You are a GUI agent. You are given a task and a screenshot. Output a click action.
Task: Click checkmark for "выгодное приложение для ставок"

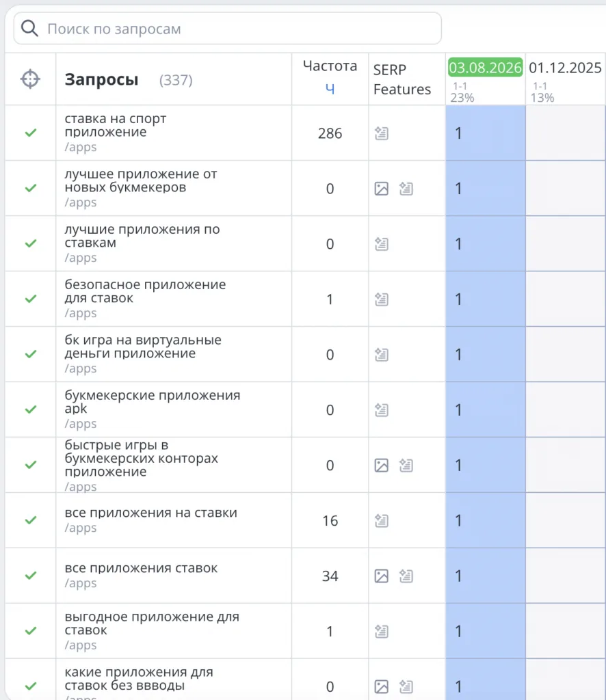point(31,631)
